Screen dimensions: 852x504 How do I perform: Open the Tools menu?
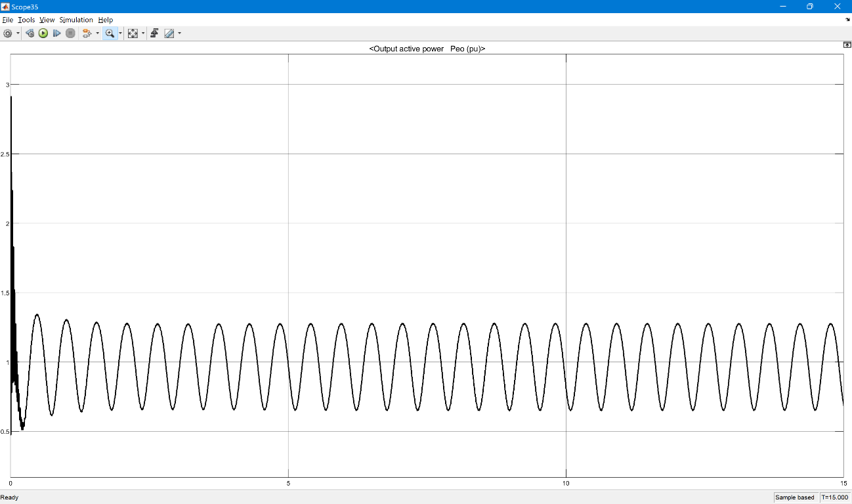(26, 20)
